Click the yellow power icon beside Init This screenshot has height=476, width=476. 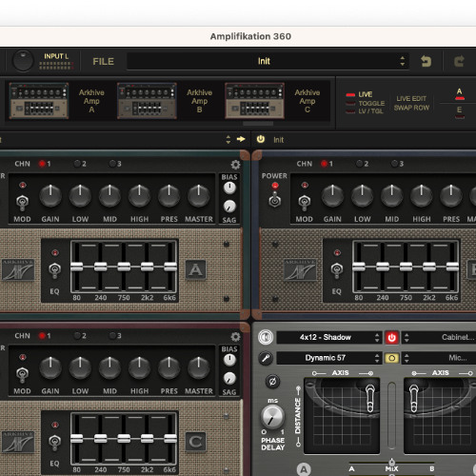pyautogui.click(x=261, y=139)
